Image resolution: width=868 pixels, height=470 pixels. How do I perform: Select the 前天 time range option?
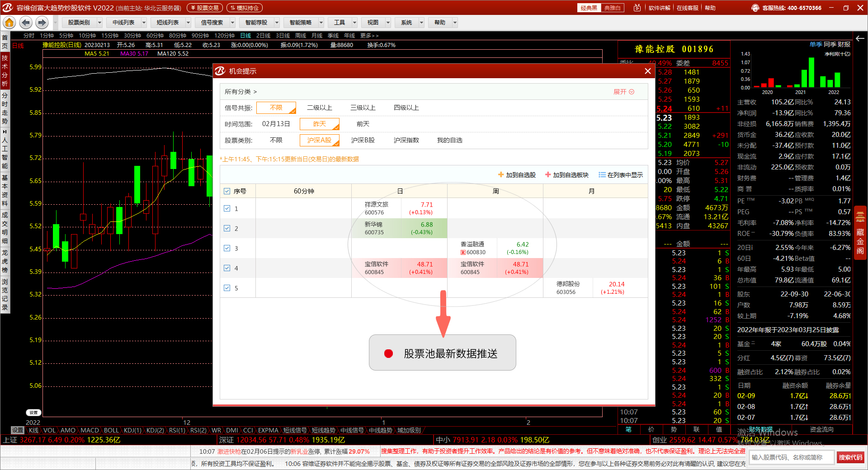click(x=363, y=124)
